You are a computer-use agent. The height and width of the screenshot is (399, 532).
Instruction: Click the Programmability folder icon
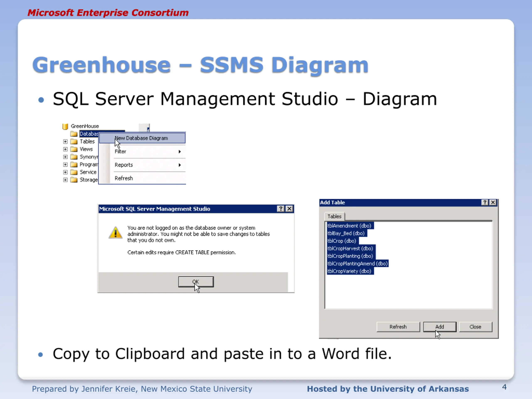(x=74, y=165)
